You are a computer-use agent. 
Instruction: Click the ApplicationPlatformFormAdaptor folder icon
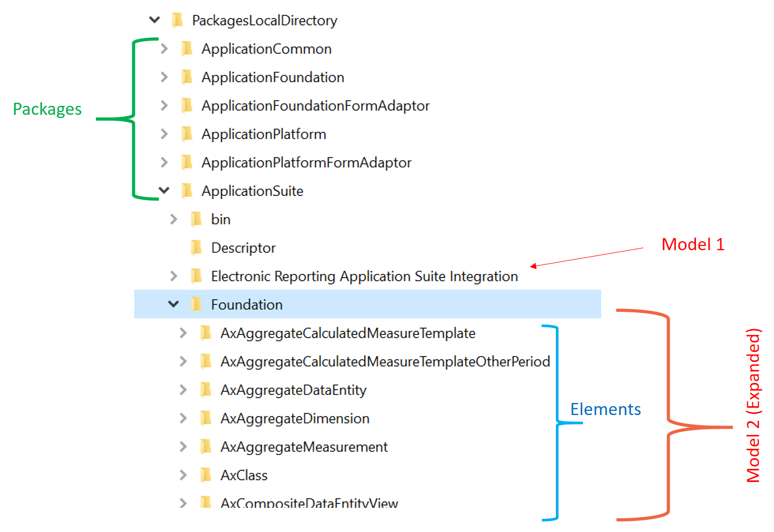(x=187, y=162)
